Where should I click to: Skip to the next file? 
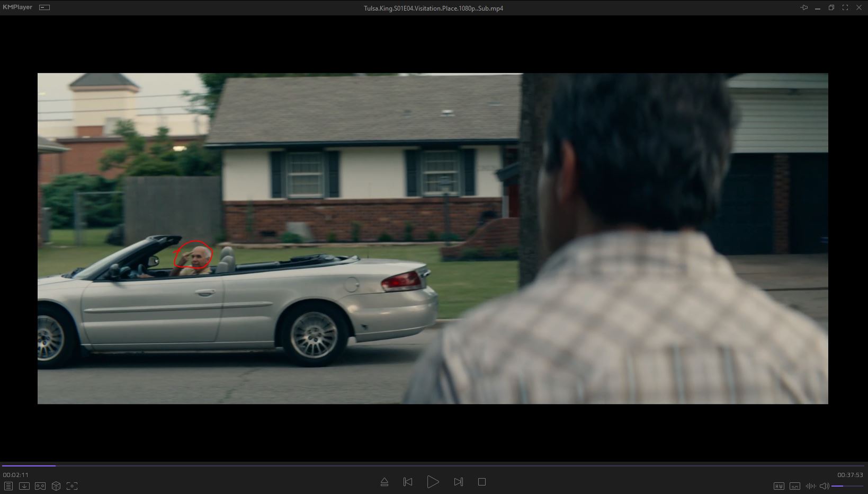pos(459,482)
